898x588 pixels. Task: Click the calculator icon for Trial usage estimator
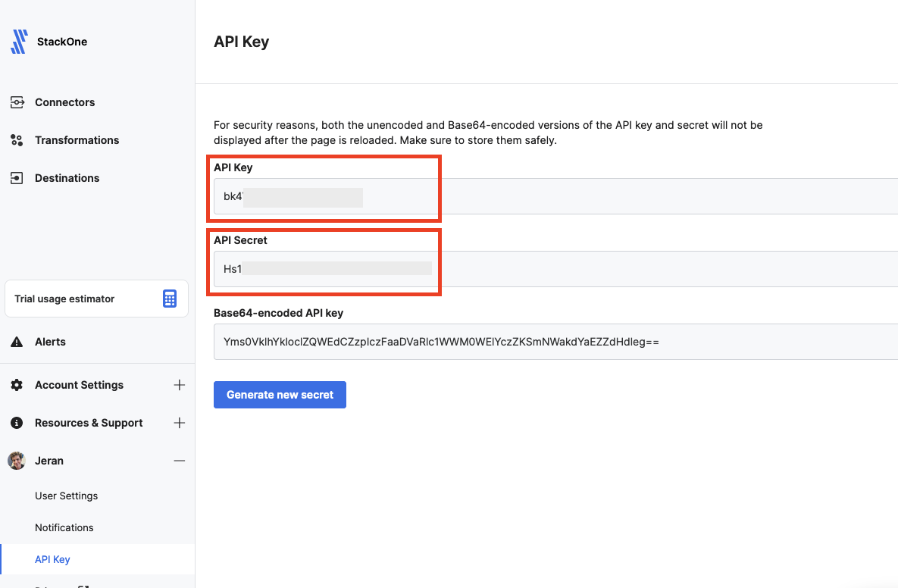point(169,298)
